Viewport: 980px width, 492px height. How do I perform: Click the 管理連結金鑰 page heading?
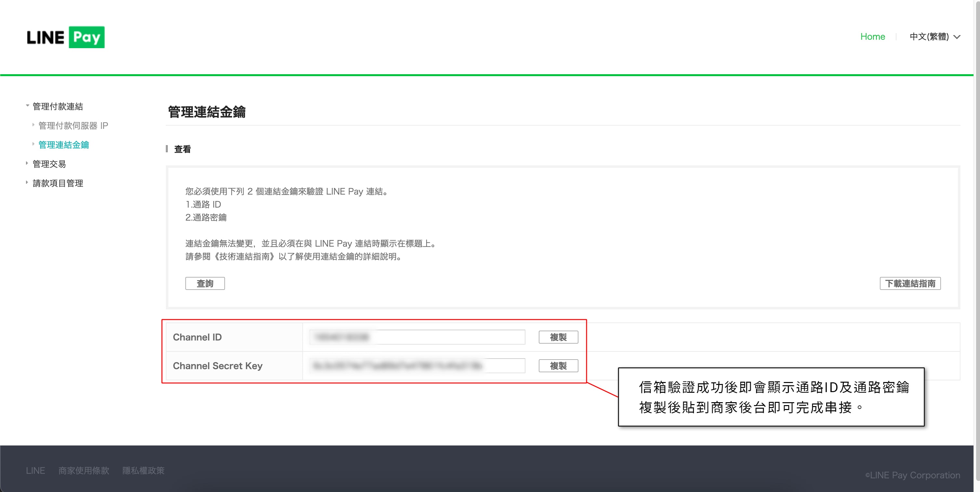[206, 112]
